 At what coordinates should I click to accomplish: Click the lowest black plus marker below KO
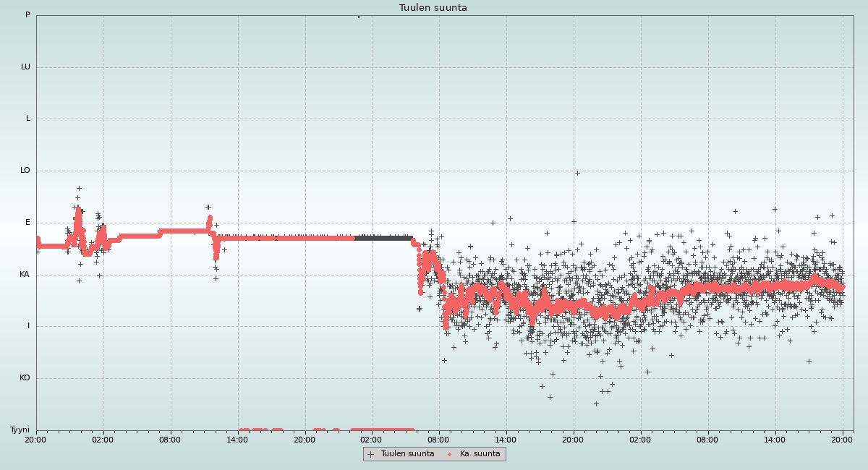pos(596,403)
